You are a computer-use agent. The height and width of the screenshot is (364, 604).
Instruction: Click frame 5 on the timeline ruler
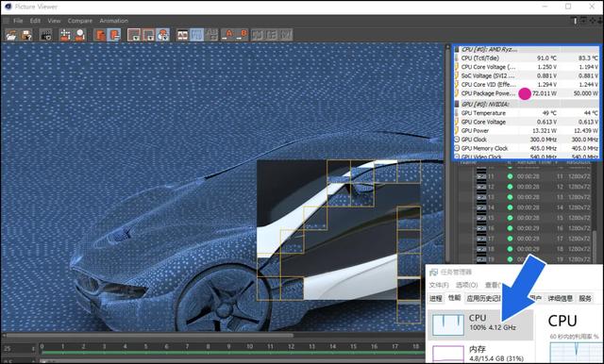point(145,347)
